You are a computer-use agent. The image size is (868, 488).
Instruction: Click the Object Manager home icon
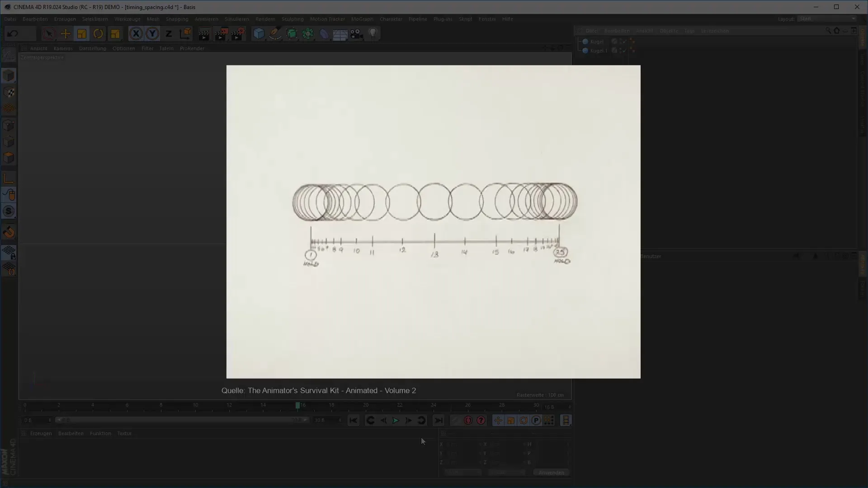[837, 30]
